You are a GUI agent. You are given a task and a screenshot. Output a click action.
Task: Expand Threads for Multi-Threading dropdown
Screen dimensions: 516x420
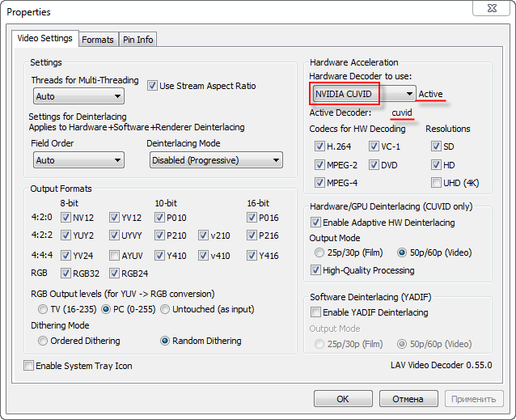pyautogui.click(x=78, y=96)
